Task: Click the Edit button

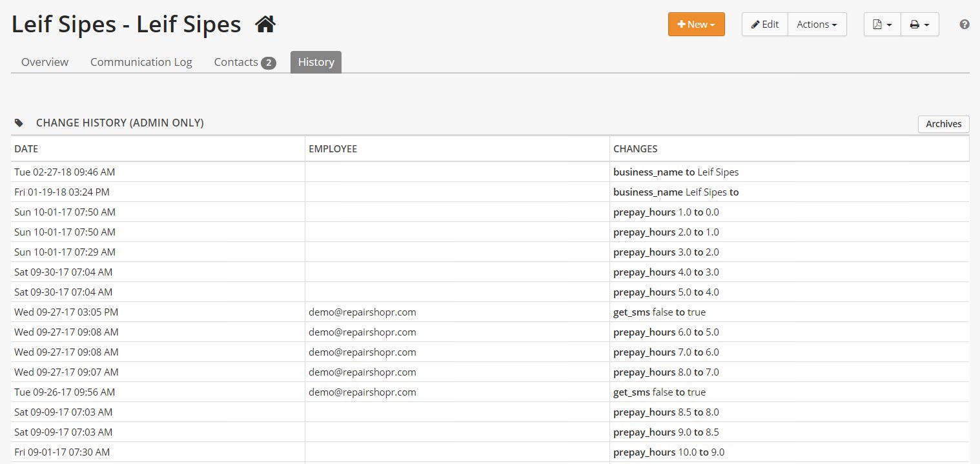Action: click(765, 25)
